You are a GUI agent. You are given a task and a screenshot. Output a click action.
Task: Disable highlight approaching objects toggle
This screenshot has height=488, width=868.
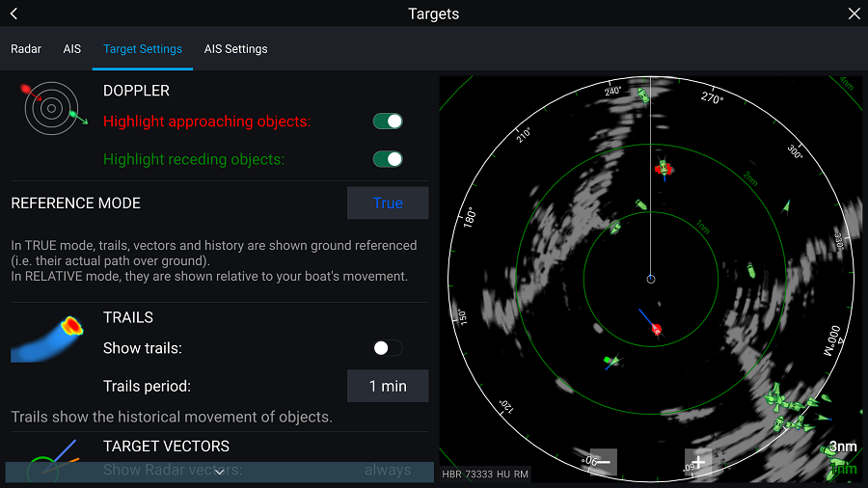[388, 122]
